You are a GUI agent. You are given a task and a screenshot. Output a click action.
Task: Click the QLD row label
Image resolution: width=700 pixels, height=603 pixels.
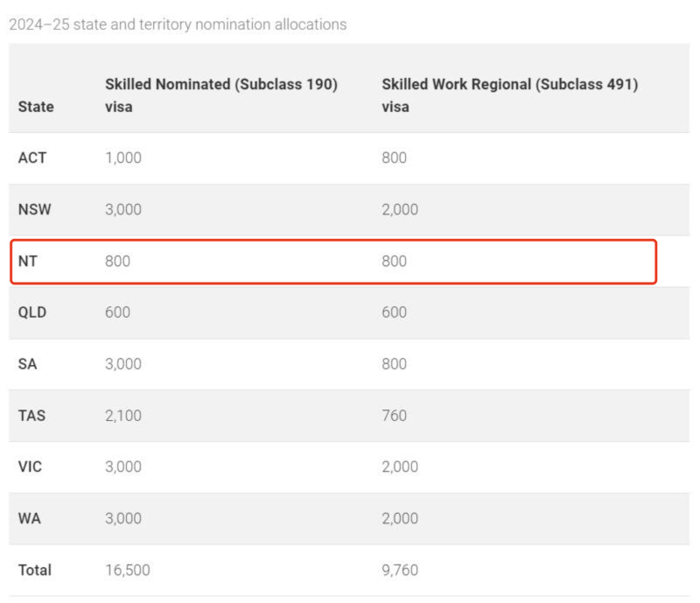[33, 312]
